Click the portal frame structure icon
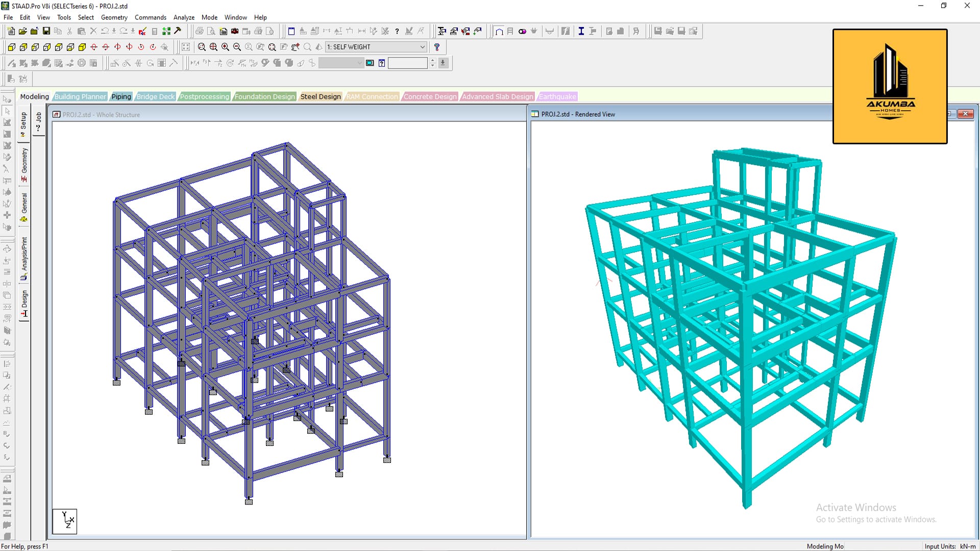The height and width of the screenshot is (551, 980). click(499, 31)
